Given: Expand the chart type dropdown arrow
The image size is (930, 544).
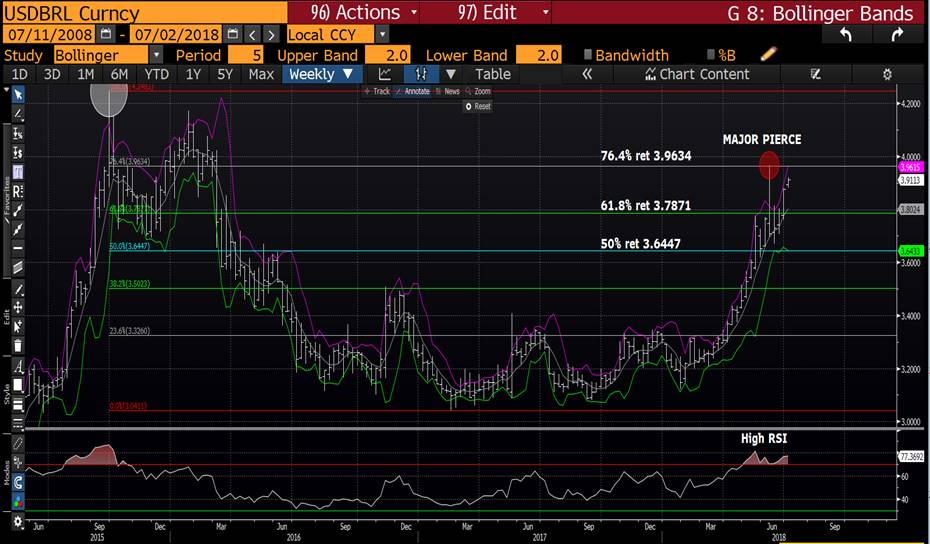Looking at the screenshot, I should [451, 74].
